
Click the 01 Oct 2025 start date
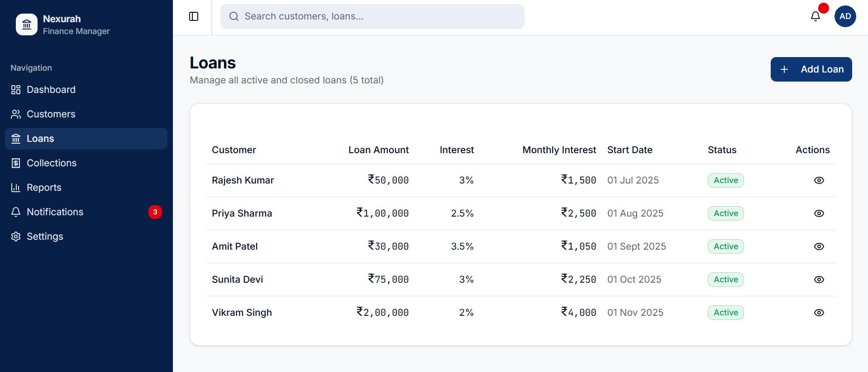pyautogui.click(x=634, y=280)
